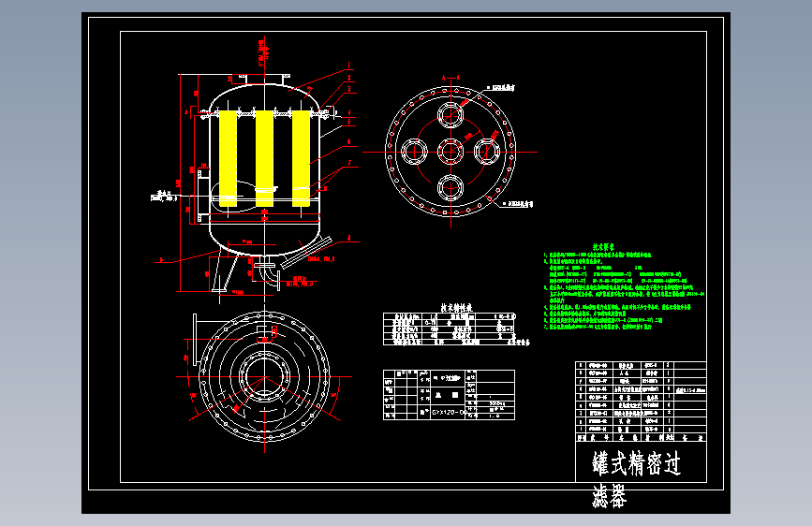Click the bottommost filter opening in top view

coord(450,188)
